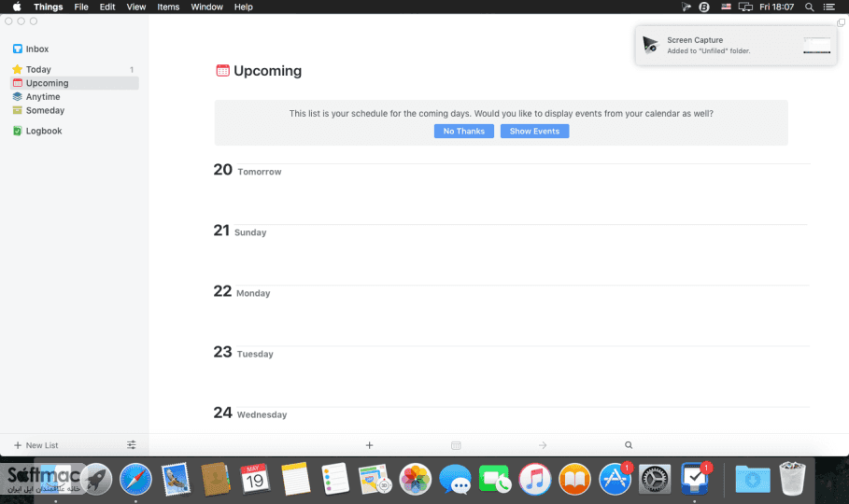Open FaceTime app in the Dock

(495, 480)
